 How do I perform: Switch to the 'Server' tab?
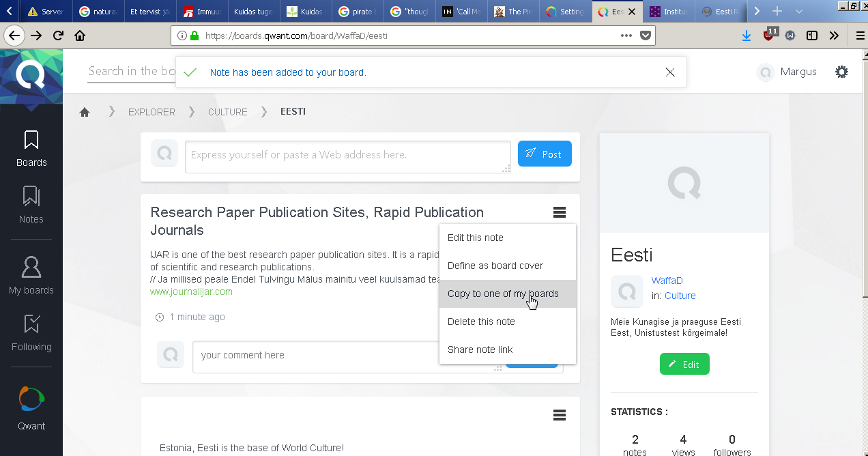(x=46, y=12)
